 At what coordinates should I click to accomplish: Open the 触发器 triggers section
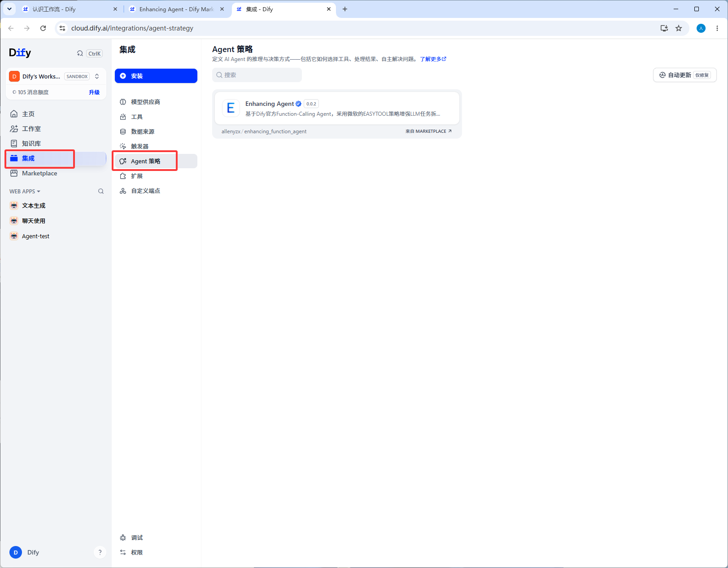156,146
